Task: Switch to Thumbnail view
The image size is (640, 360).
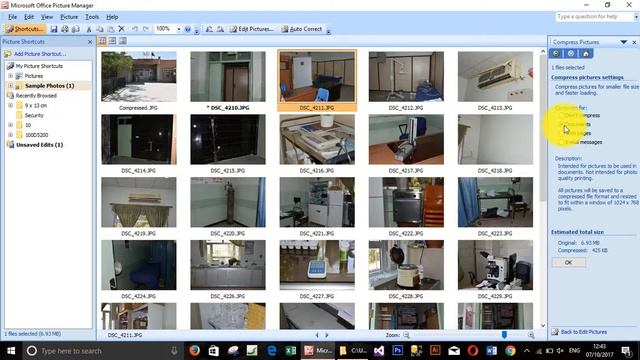Action: (x=102, y=41)
